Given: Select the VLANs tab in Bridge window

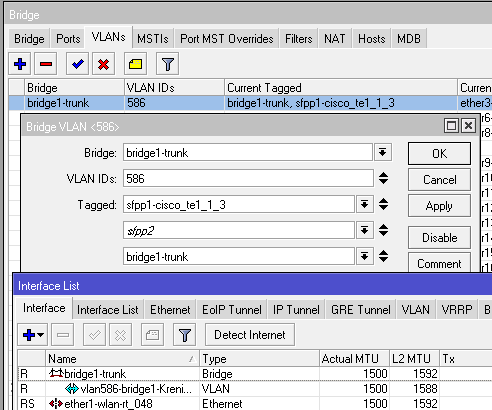Looking at the screenshot, I should click(109, 37).
